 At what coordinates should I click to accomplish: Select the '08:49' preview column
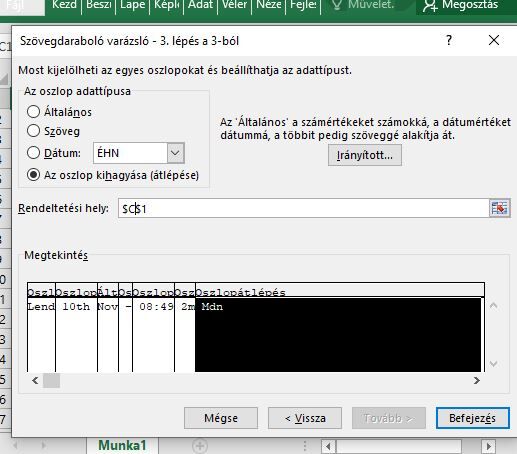153,328
